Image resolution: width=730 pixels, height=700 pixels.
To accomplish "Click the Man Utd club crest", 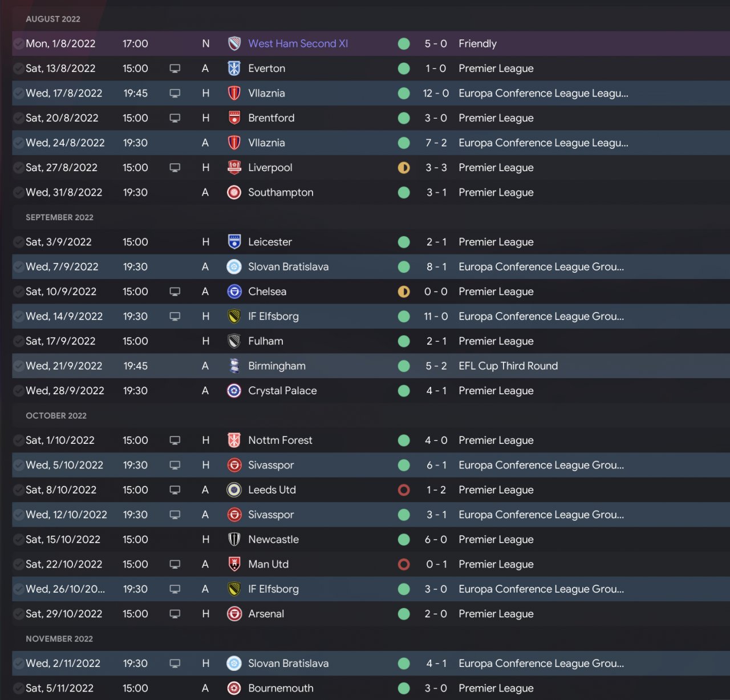I will pyautogui.click(x=234, y=564).
